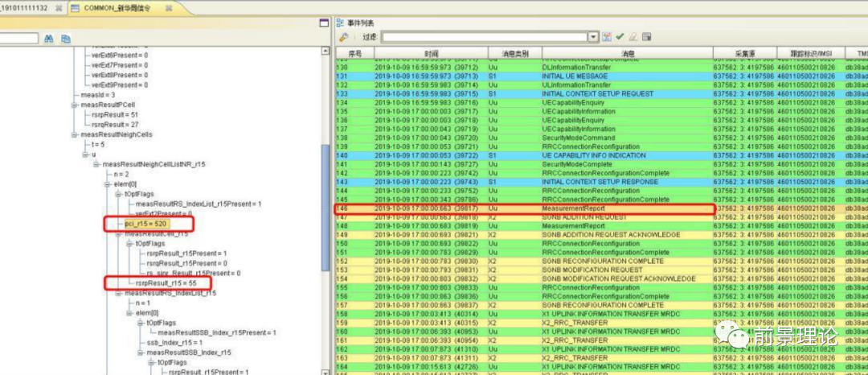Image resolution: width=868 pixels, height=375 pixels.
Task: Select row 138 SecurityModeCommand
Action: [602, 138]
